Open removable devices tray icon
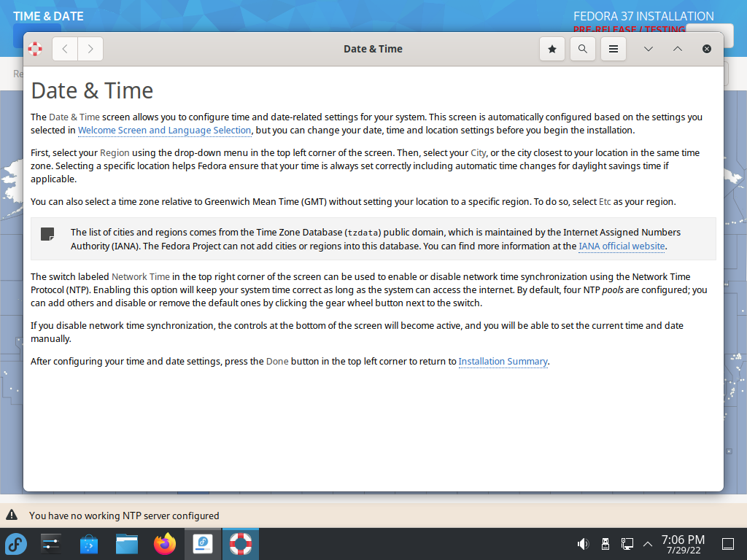The width and height of the screenshot is (747, 560). point(605,544)
